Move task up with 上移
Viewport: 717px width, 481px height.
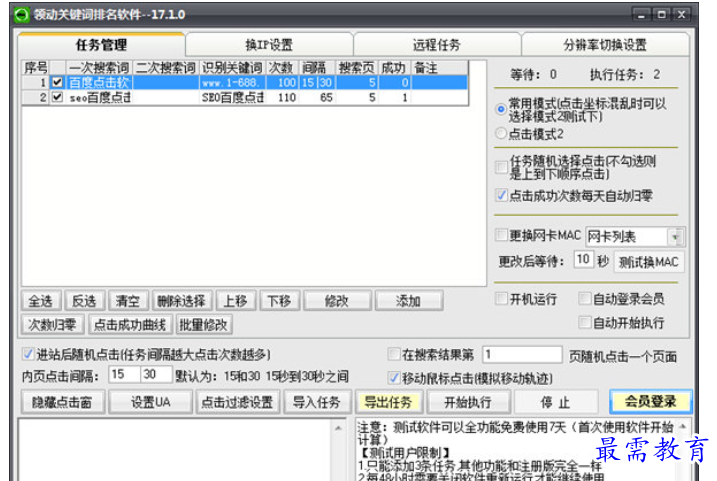click(236, 301)
